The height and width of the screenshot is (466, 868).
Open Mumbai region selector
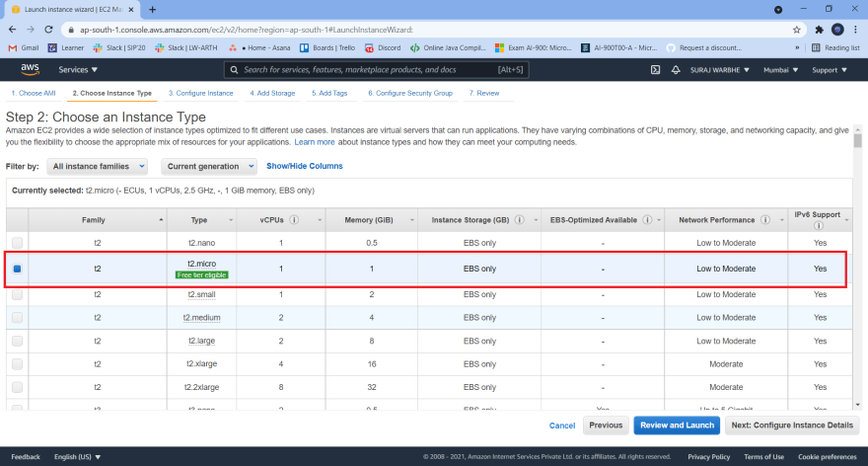[780, 70]
